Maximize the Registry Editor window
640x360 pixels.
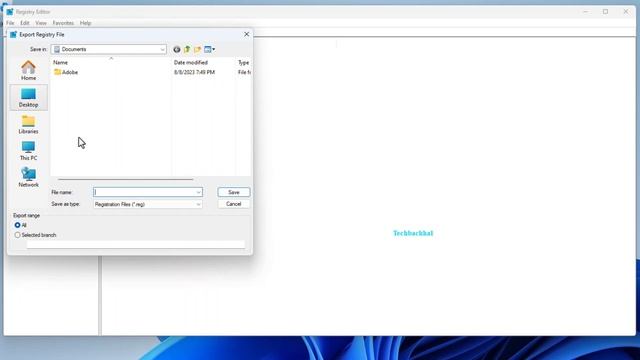click(606, 12)
